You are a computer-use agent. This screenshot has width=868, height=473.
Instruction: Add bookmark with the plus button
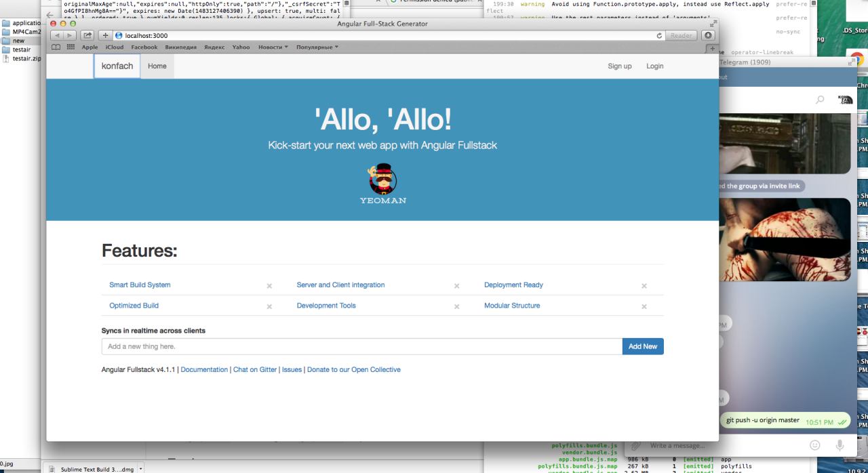(106, 35)
